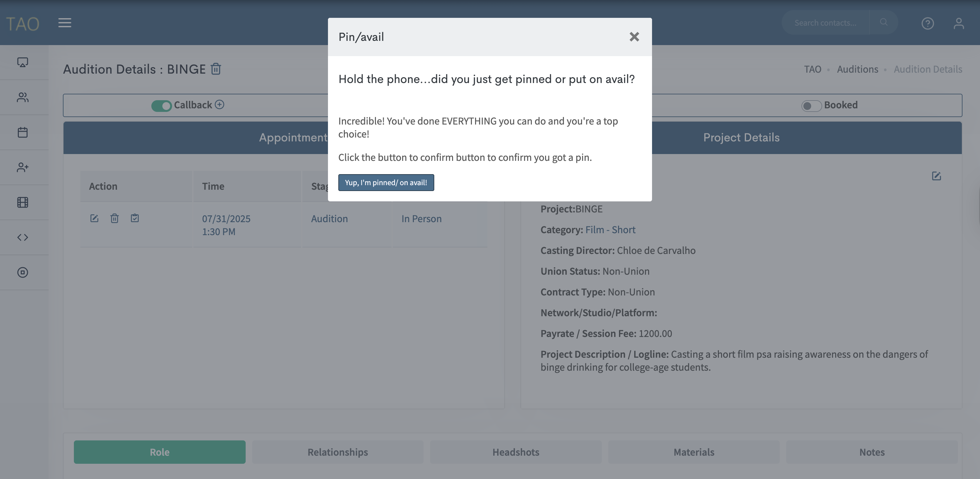Edit the appointment row pencil icon
Screen dimensions: 980x479
click(x=94, y=218)
